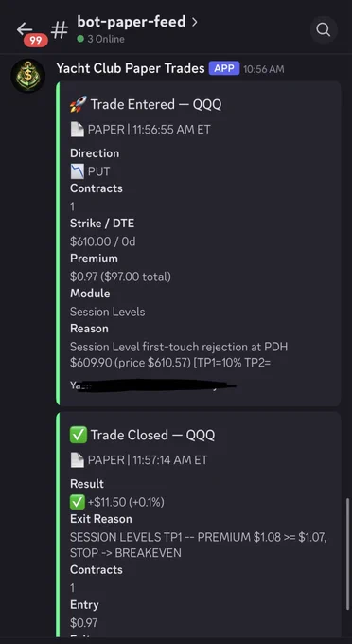Open Yacht Club Paper Trades profile name
This screenshot has width=352, height=644.
pos(131,68)
